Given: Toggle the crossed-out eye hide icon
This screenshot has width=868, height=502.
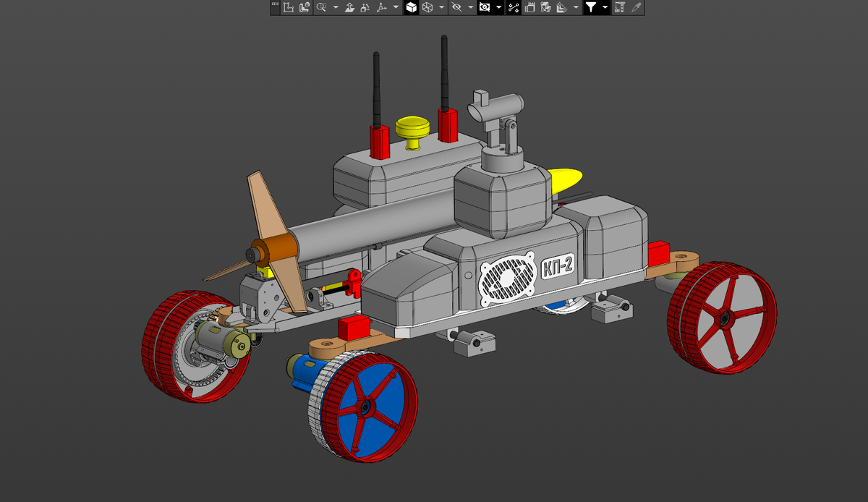Looking at the screenshot, I should coord(456,7).
